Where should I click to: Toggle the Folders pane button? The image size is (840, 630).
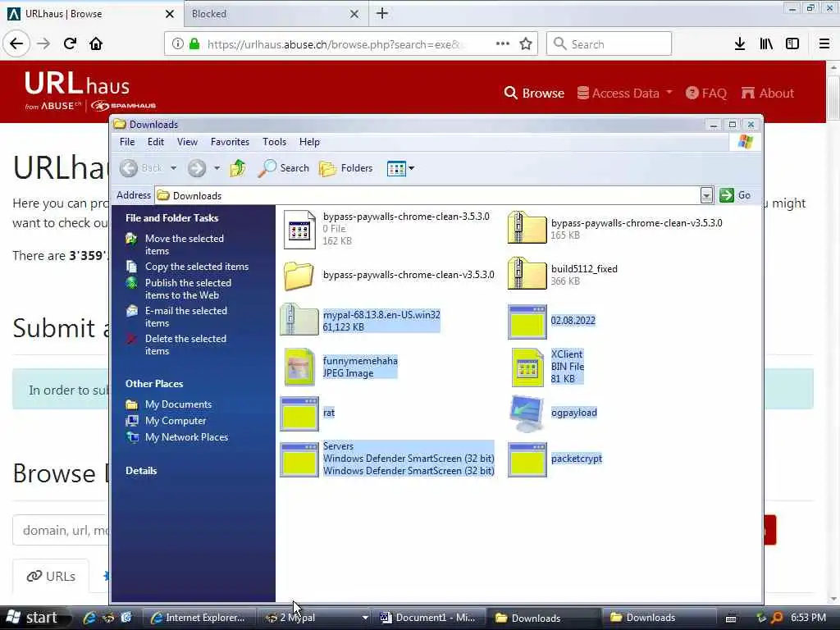pos(346,168)
